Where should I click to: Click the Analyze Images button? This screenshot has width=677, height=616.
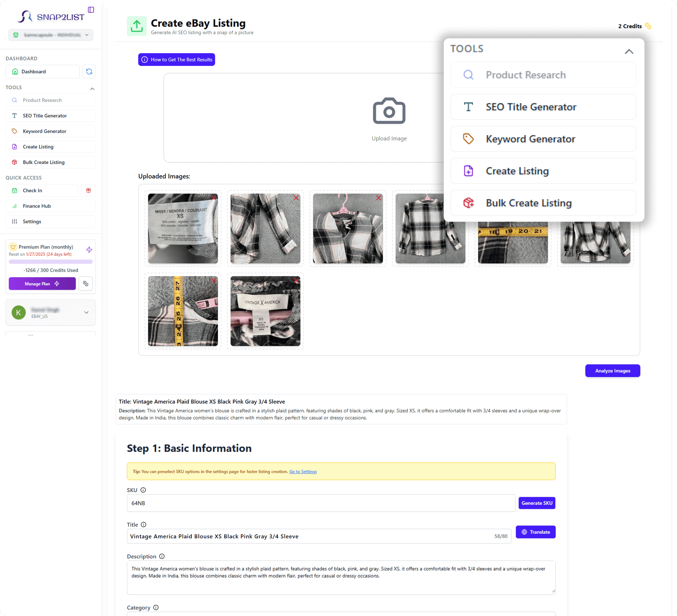(x=612, y=370)
